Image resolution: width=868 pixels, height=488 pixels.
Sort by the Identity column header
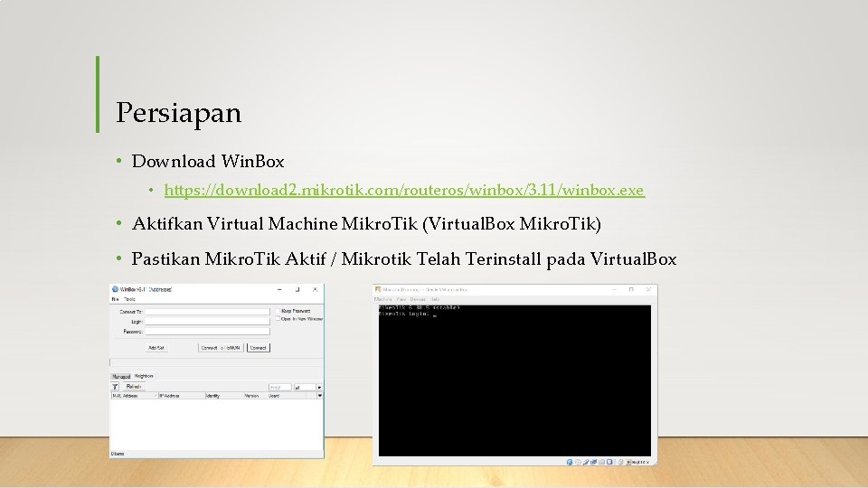pos(223,396)
